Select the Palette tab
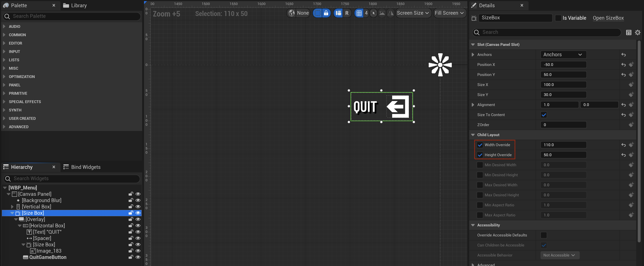Screen dimensions: 644x266 (x=19, y=5)
